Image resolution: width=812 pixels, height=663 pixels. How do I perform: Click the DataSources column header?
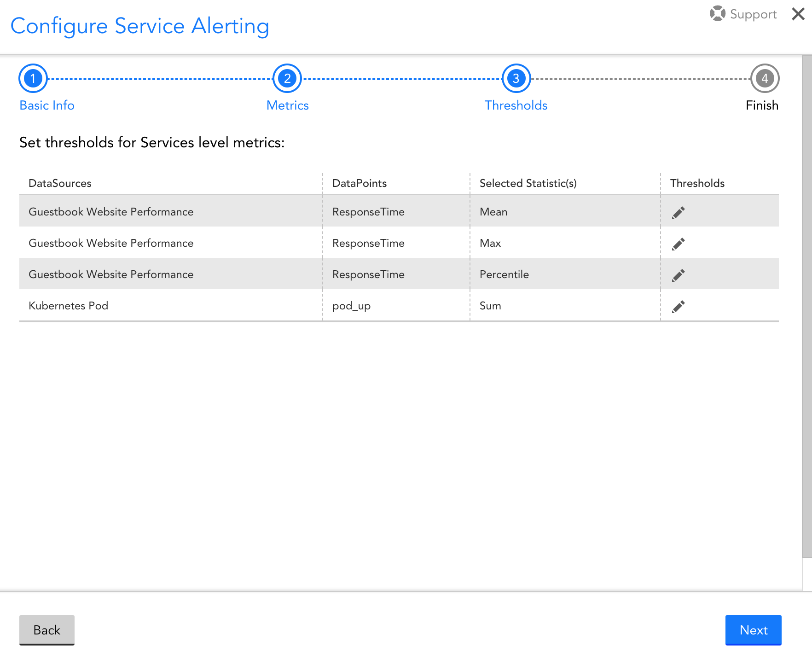point(60,183)
